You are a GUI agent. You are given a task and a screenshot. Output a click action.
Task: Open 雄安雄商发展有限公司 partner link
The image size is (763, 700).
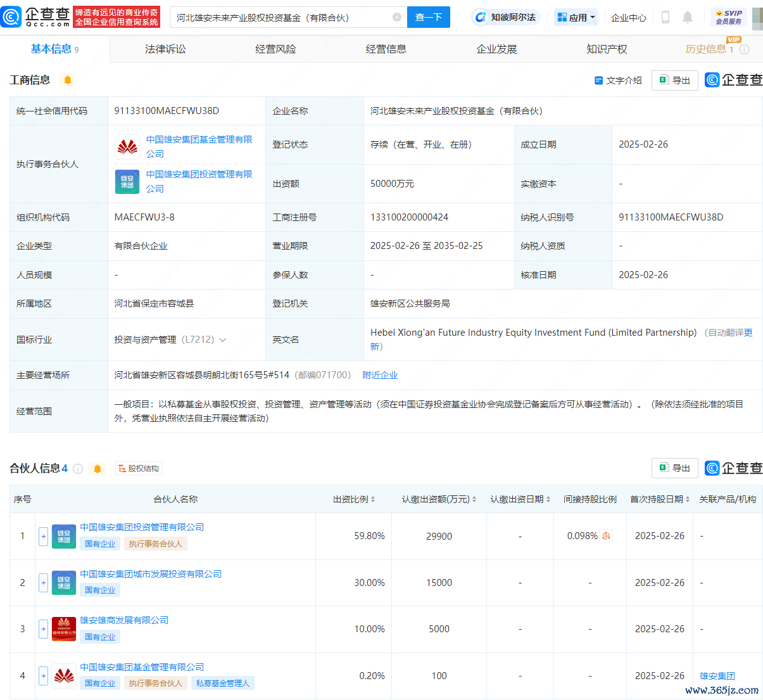[x=124, y=620]
